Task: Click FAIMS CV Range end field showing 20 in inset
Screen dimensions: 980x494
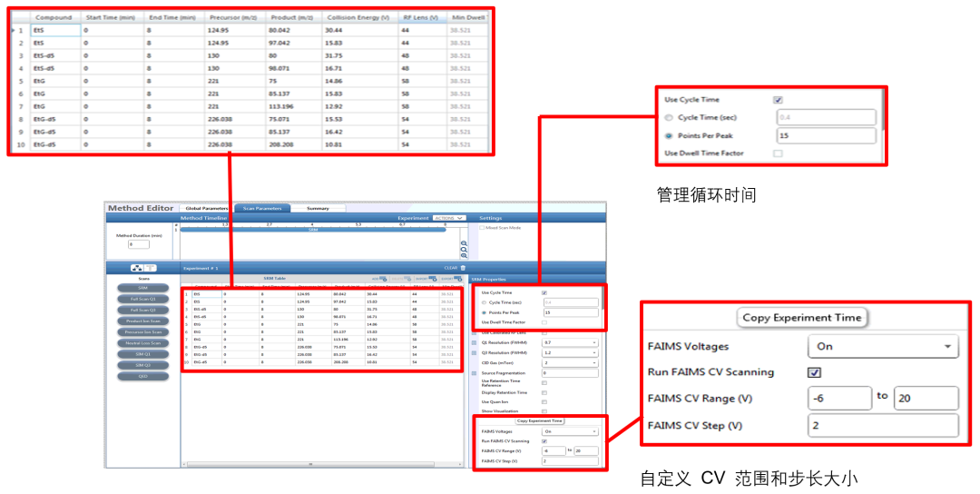Action: (x=926, y=399)
